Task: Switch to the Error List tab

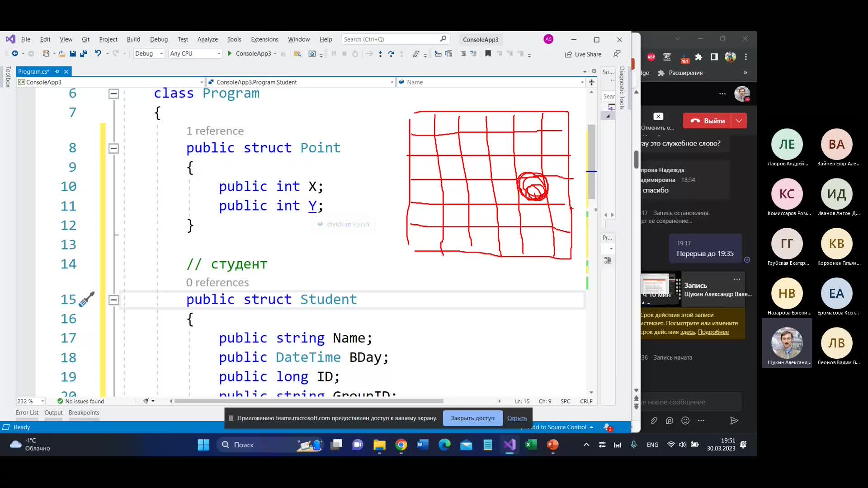Action: click(27, 413)
